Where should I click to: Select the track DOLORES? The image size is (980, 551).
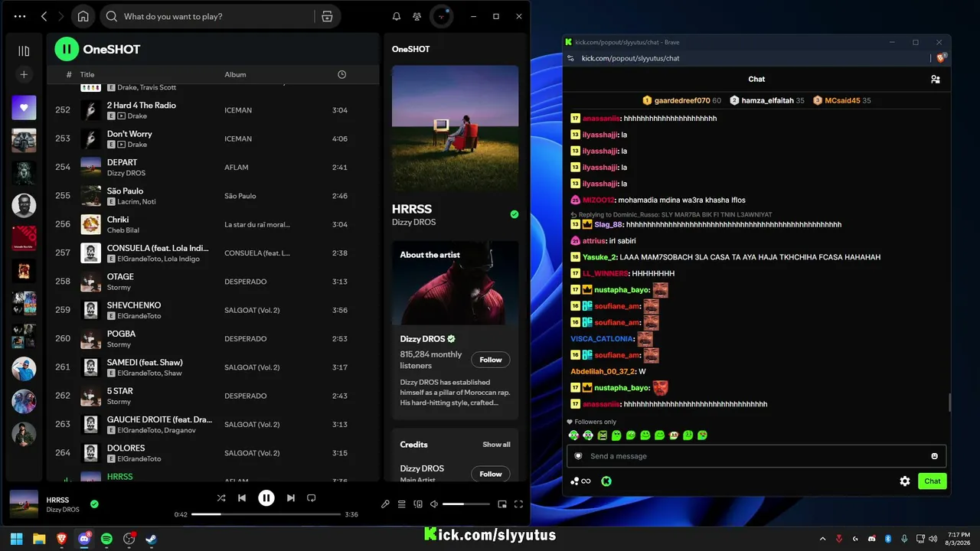(x=213, y=453)
